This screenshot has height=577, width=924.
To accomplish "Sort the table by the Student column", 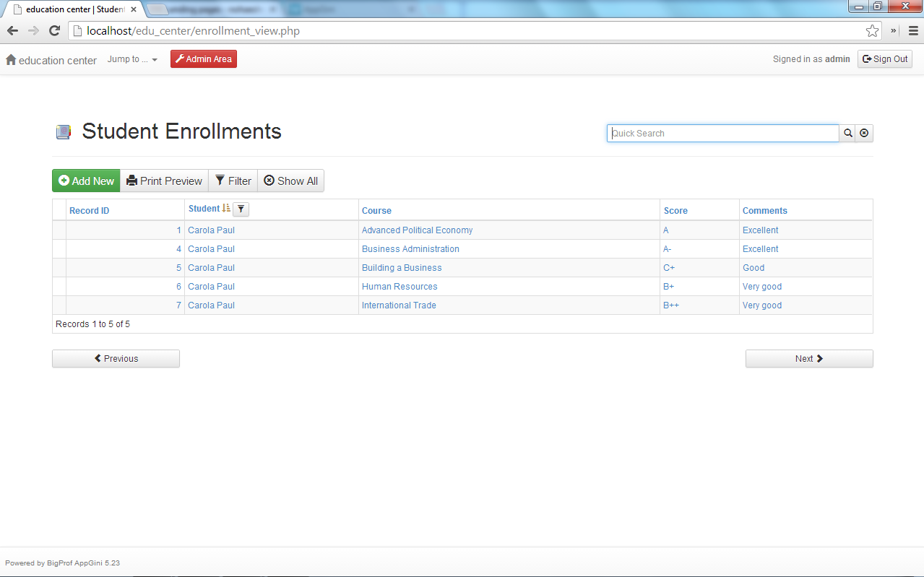I will (x=204, y=209).
